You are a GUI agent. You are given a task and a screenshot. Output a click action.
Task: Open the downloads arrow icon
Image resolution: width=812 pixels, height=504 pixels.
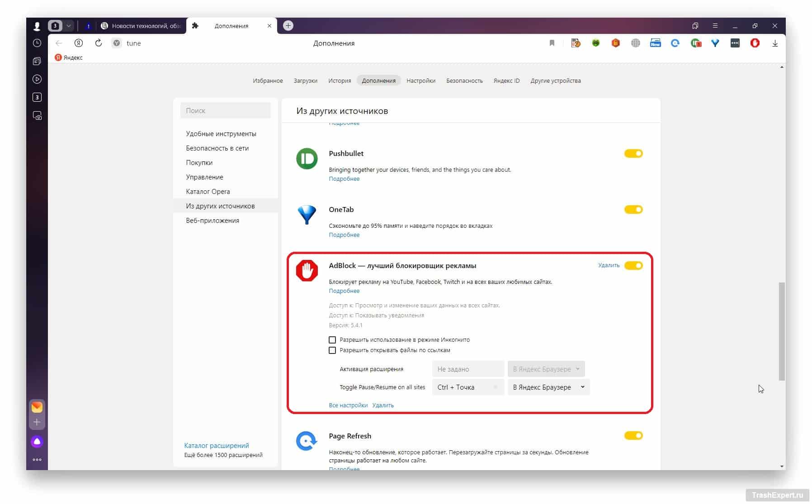[774, 43]
